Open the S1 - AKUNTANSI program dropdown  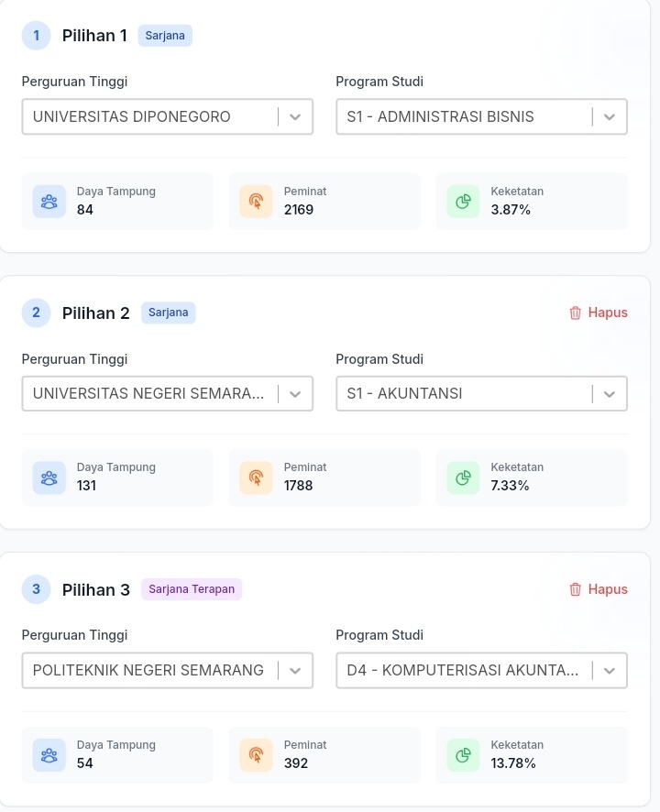tap(481, 393)
